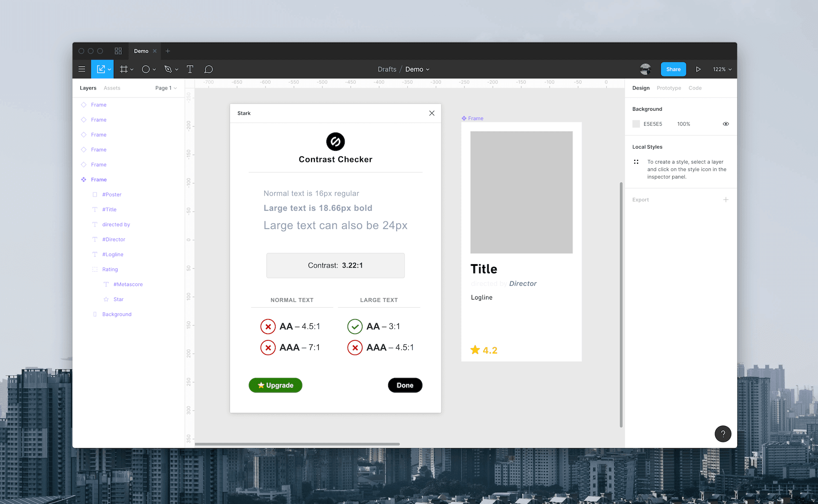Switch to the Assets tab

tap(112, 88)
